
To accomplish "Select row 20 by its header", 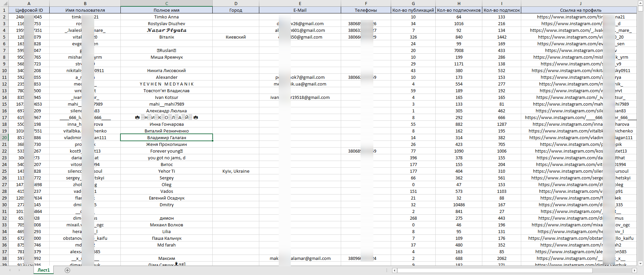I will pos(4,137).
